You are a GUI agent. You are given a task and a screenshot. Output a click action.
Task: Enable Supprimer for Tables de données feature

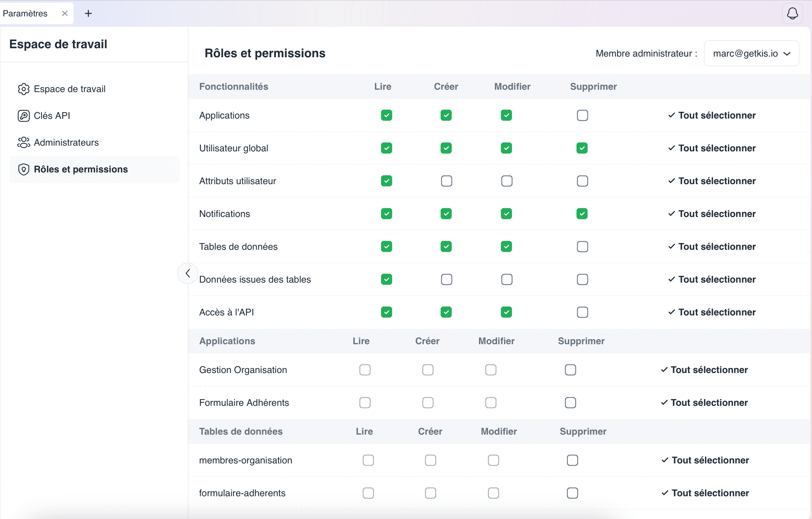coord(582,247)
